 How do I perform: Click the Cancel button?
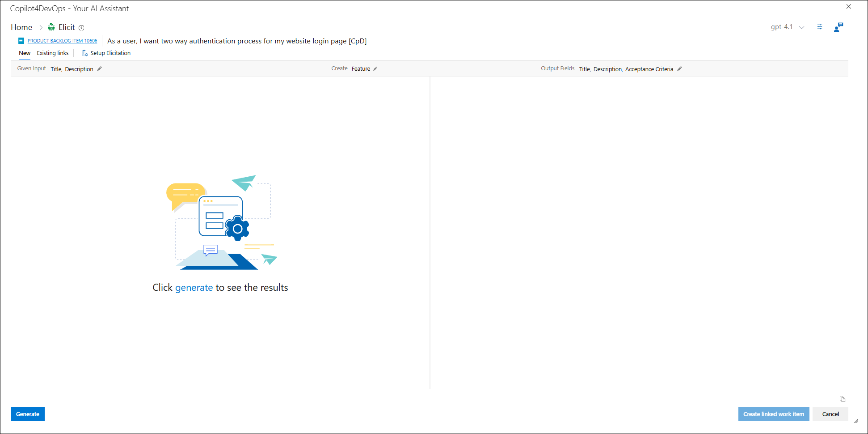tap(830, 414)
